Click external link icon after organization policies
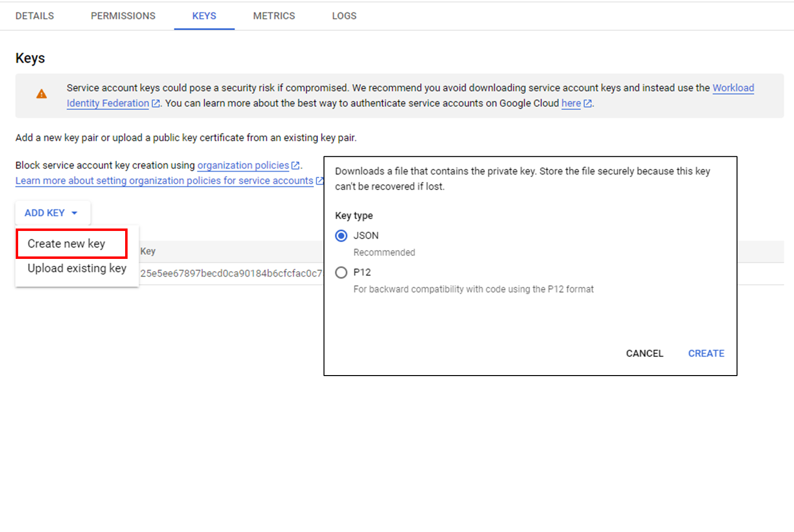 pyautogui.click(x=295, y=166)
